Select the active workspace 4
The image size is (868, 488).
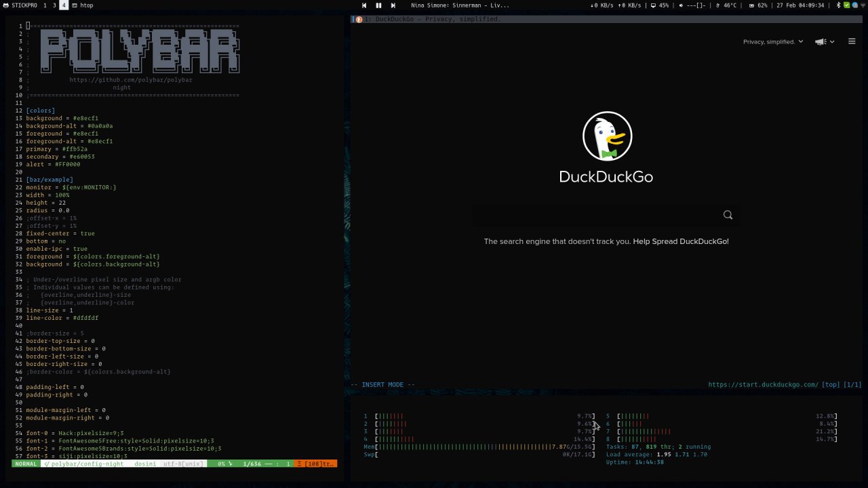(x=64, y=5)
